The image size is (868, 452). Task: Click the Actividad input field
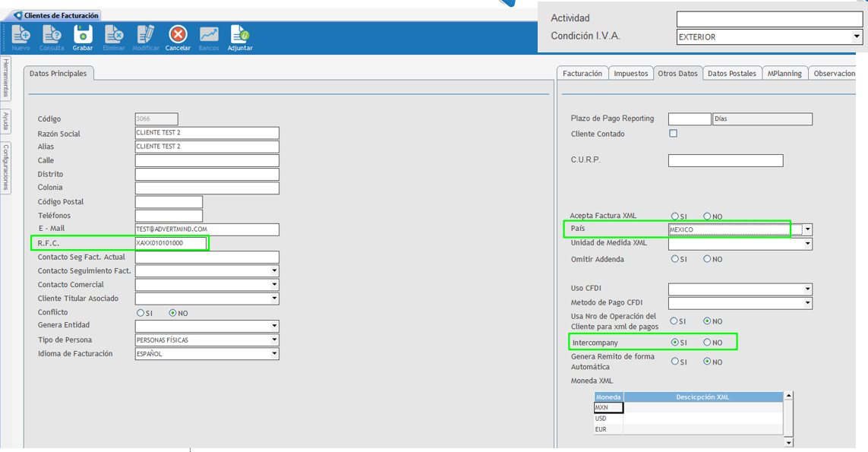point(769,19)
